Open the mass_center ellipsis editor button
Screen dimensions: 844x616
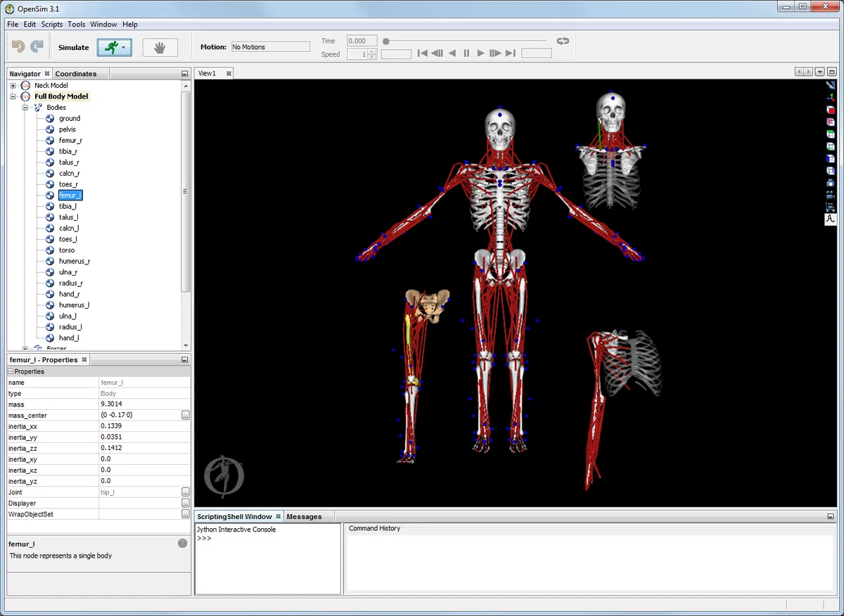pyautogui.click(x=185, y=416)
